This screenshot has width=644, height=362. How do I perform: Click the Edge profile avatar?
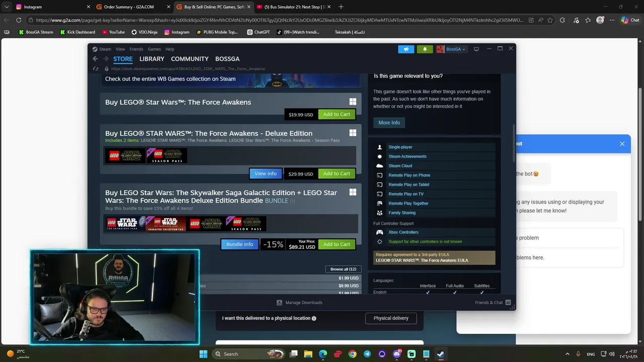click(600, 20)
